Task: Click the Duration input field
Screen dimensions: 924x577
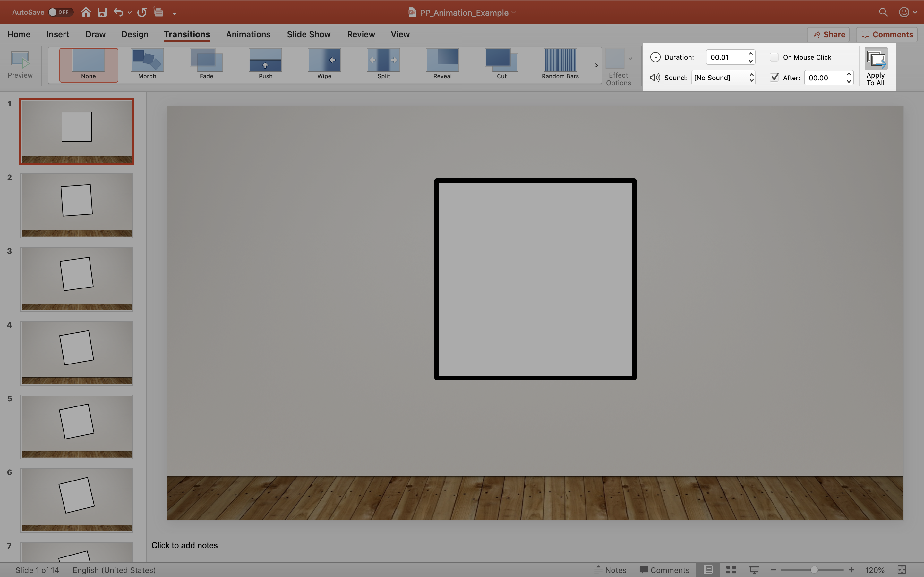Action: click(x=725, y=57)
